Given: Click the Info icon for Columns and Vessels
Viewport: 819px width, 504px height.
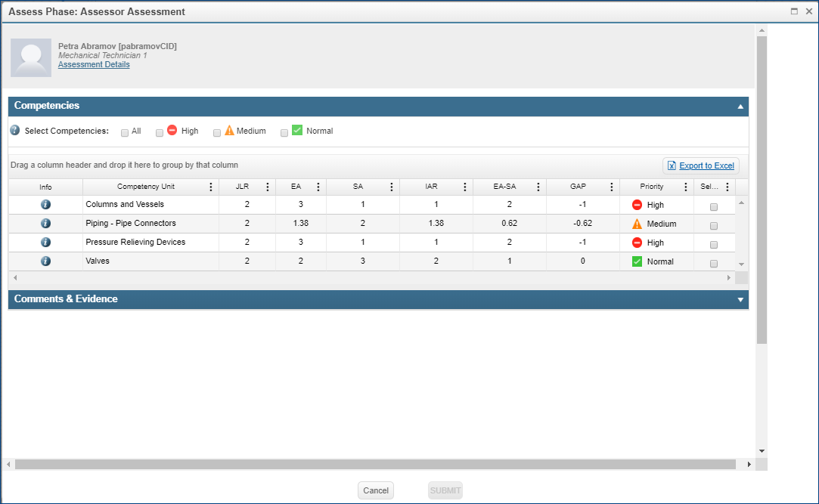Looking at the screenshot, I should point(45,204).
